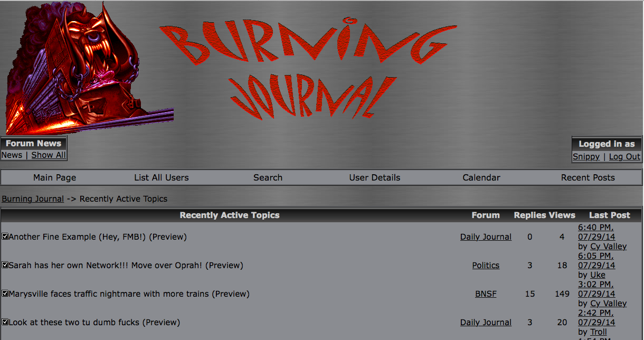
Task: Toggle checkbox beside Sarah has her own Network topic
Action: point(5,265)
